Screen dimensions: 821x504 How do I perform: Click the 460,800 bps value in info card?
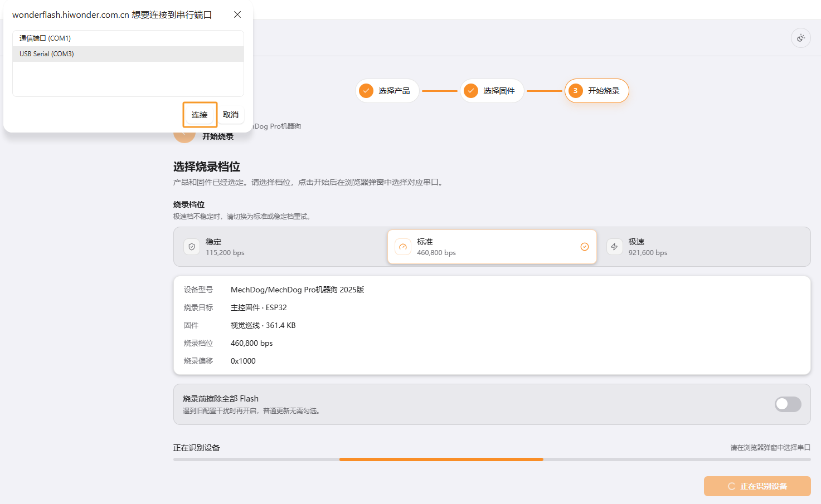pyautogui.click(x=252, y=343)
